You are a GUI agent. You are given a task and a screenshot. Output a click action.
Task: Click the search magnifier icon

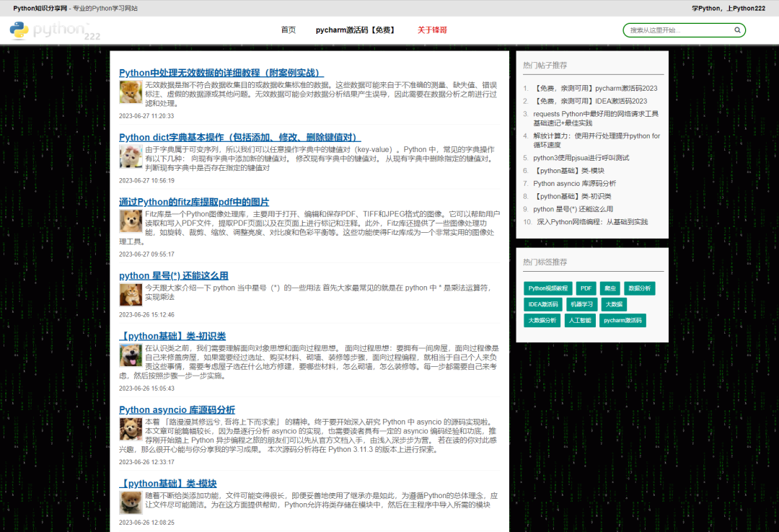click(x=737, y=30)
